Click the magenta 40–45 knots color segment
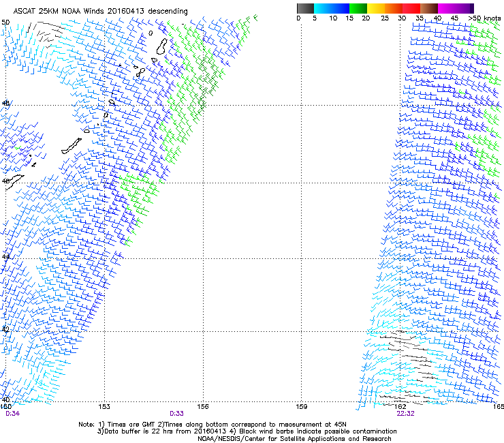 (447, 8)
